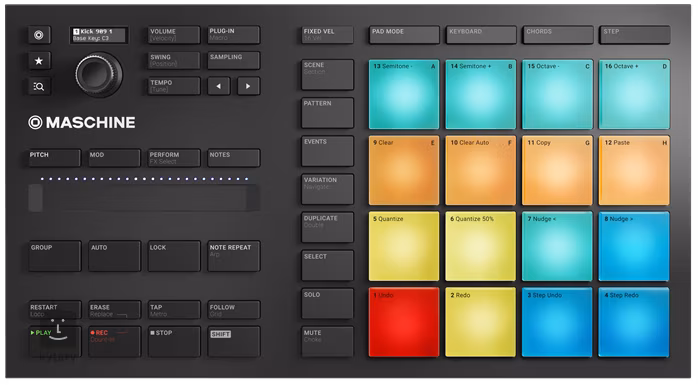Tap pad 4 Step Redo
The width and height of the screenshot is (698, 386).
point(634,322)
